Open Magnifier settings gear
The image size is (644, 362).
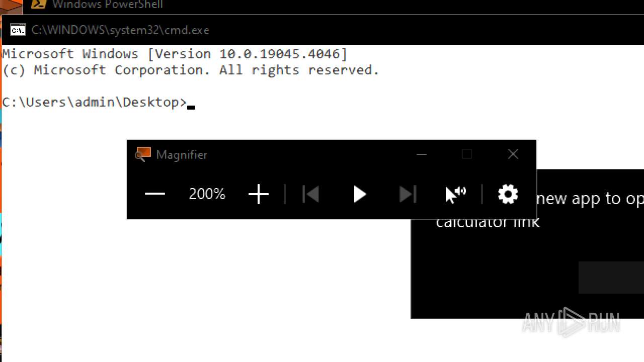click(508, 194)
